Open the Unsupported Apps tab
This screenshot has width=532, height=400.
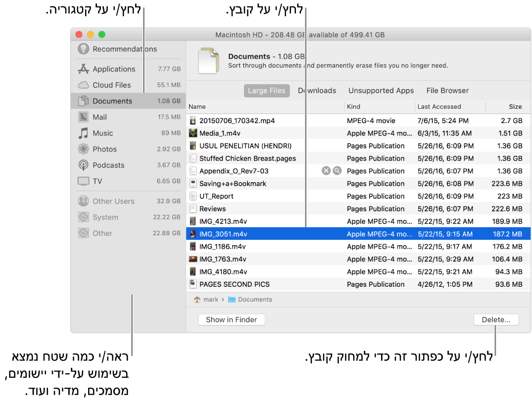381,90
